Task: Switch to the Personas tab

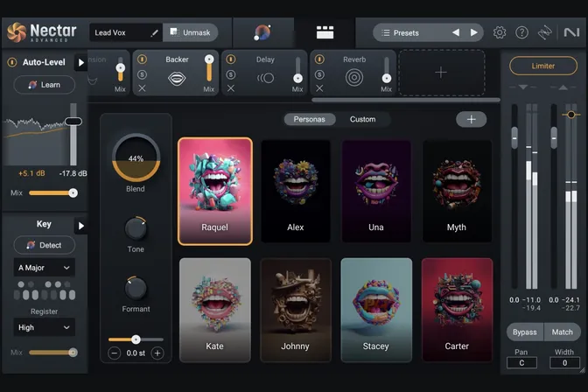Action: (309, 119)
